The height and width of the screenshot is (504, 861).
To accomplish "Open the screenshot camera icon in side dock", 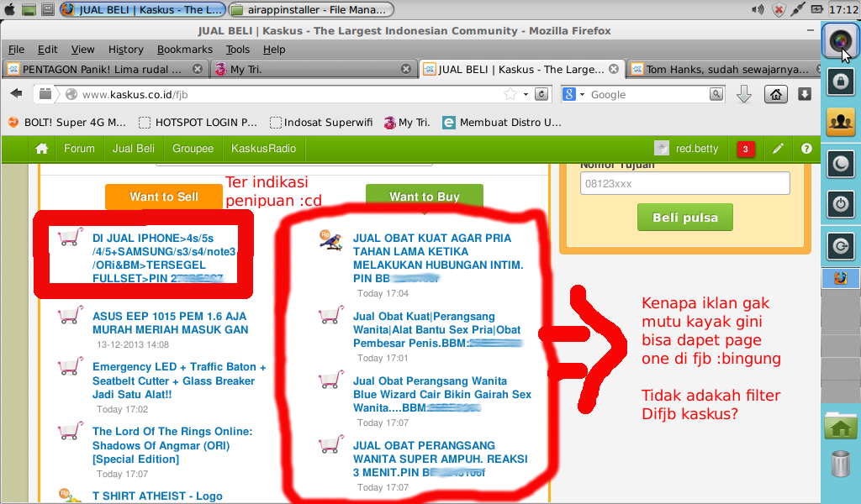I will (840, 40).
